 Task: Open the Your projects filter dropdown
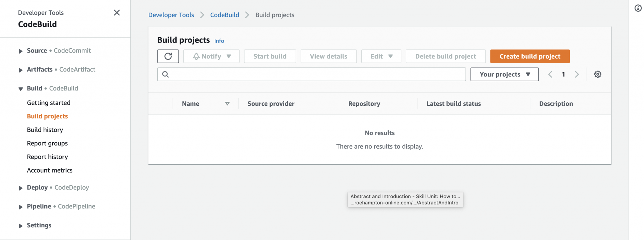(x=504, y=74)
